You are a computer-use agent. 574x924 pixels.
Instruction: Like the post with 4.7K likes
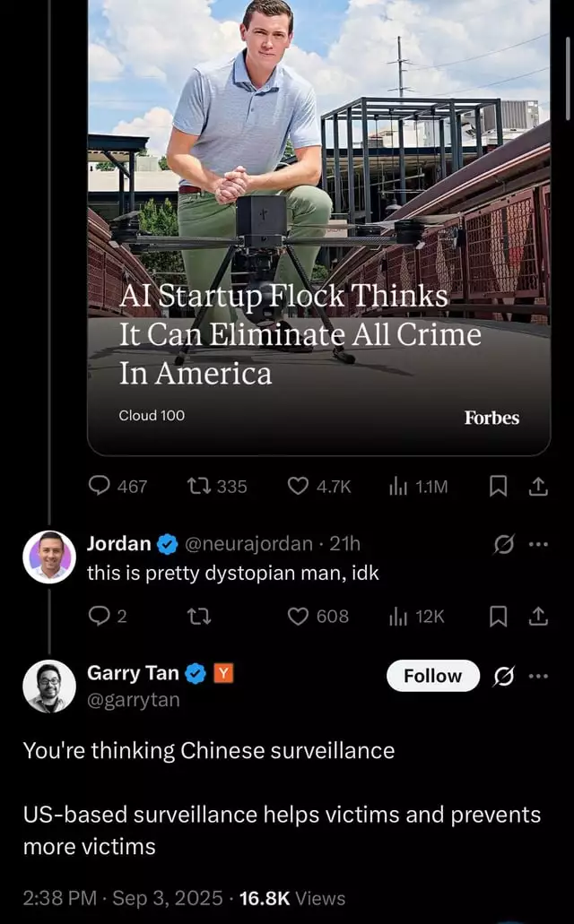(319, 486)
